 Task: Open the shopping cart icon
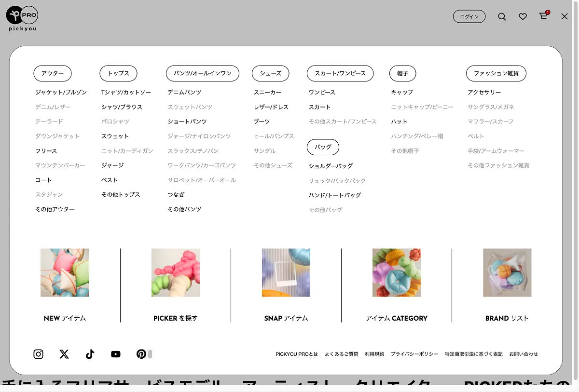pyautogui.click(x=543, y=17)
